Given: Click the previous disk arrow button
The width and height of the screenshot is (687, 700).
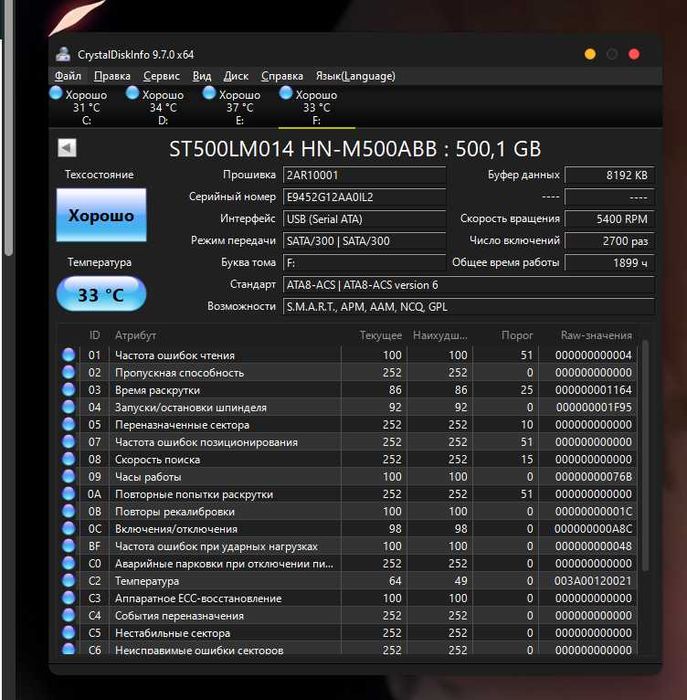Looking at the screenshot, I should click(67, 148).
